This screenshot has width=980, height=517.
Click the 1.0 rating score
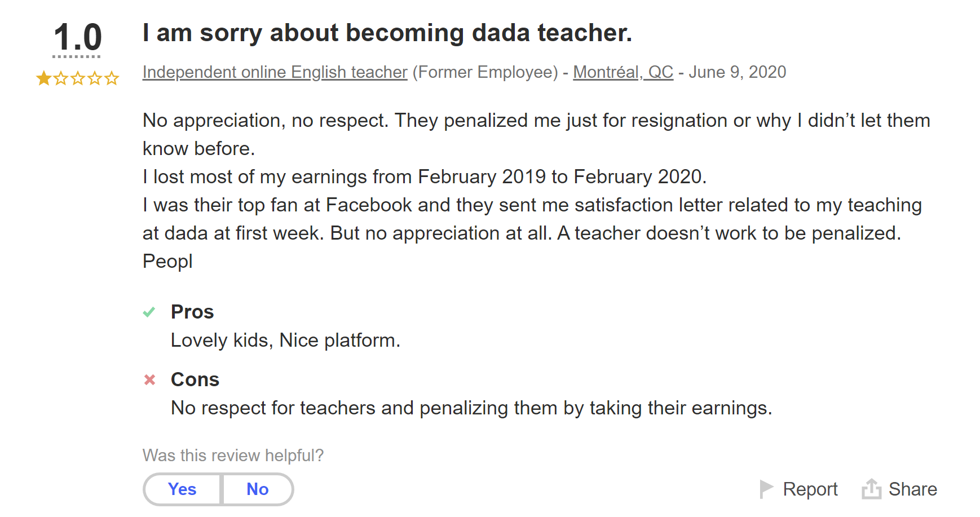[77, 38]
